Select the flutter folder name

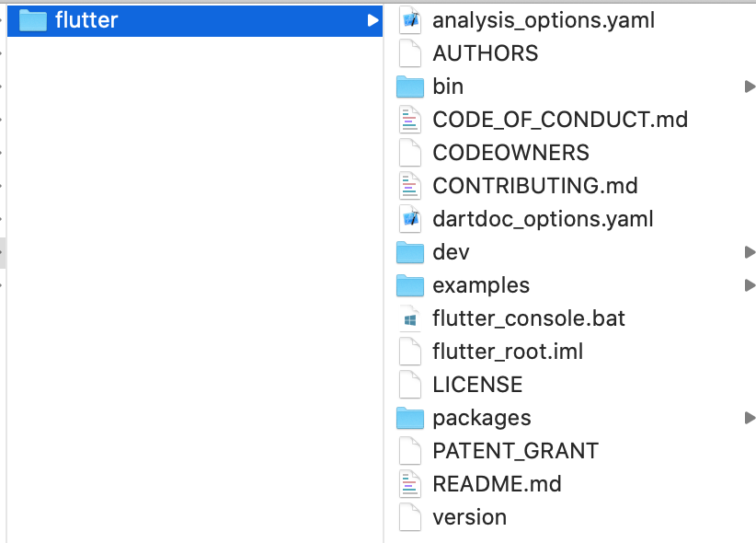tap(86, 20)
